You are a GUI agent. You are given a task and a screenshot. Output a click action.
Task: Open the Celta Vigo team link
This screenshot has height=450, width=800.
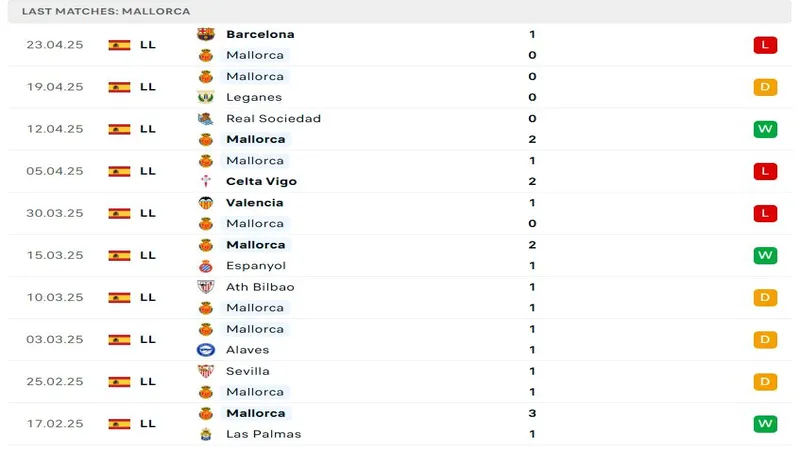pos(261,181)
